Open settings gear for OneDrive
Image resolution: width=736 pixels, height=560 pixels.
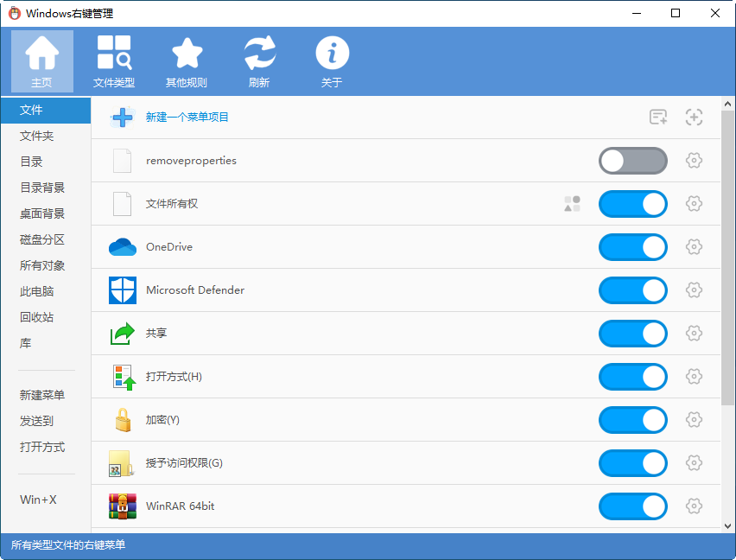(694, 247)
